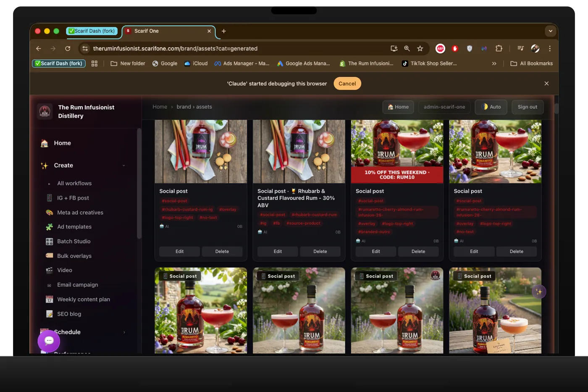Switch to Scarif Dash (fork) tab group
The image size is (588, 392).
(x=92, y=31)
